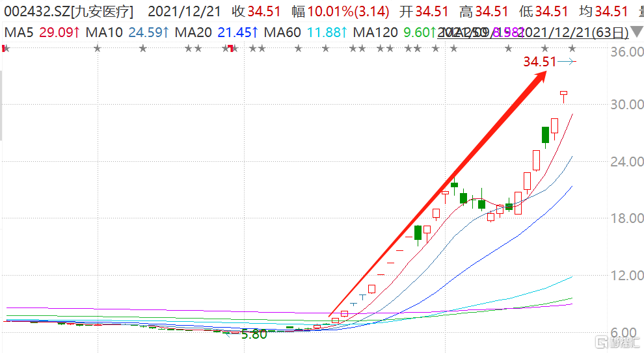Click the closing price 收 34.51
Screen dimensions: 644x353
[256, 12]
